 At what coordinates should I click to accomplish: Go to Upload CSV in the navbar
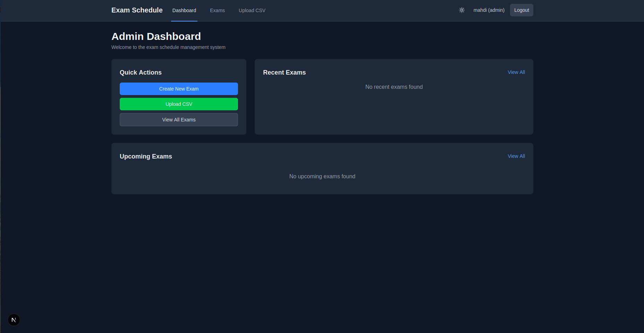(x=252, y=10)
